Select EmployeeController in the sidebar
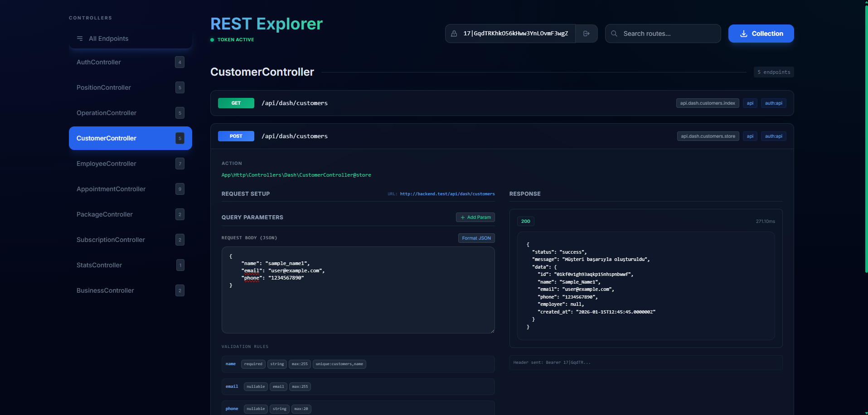The image size is (868, 415). click(x=107, y=164)
